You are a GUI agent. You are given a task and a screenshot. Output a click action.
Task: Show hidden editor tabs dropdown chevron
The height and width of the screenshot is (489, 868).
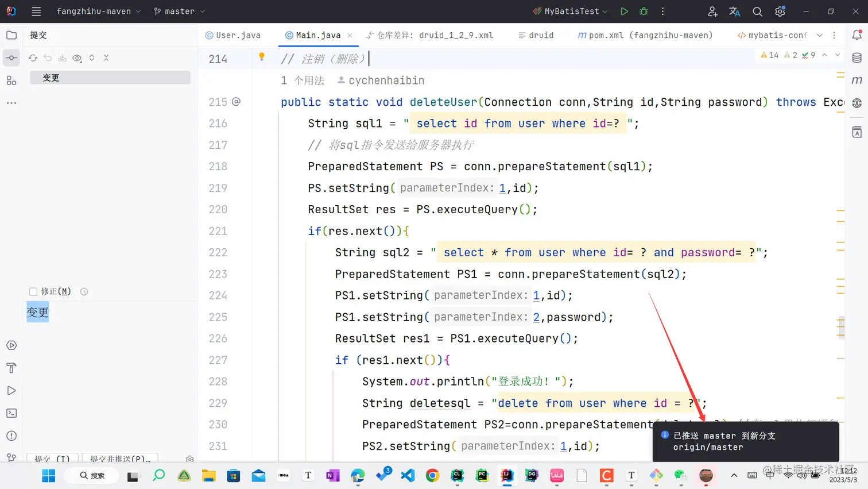click(x=820, y=35)
